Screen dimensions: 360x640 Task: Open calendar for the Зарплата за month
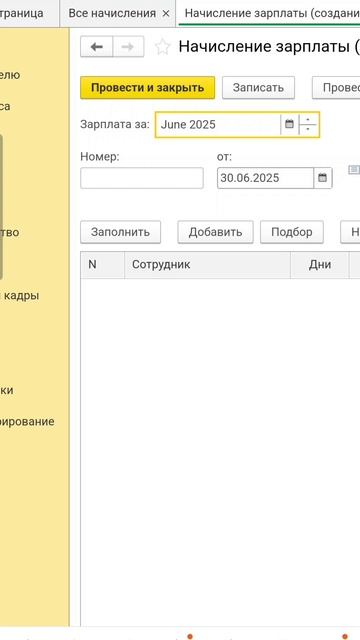(x=289, y=124)
